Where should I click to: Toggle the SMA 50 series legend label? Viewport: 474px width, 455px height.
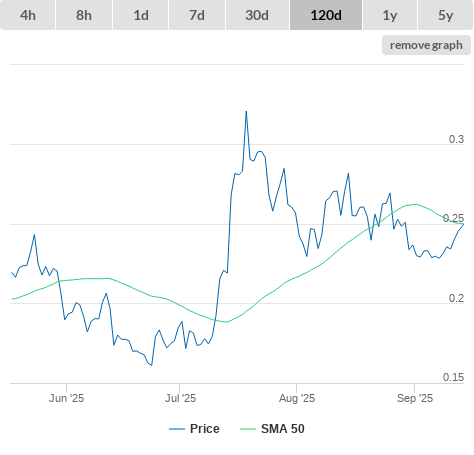283,429
